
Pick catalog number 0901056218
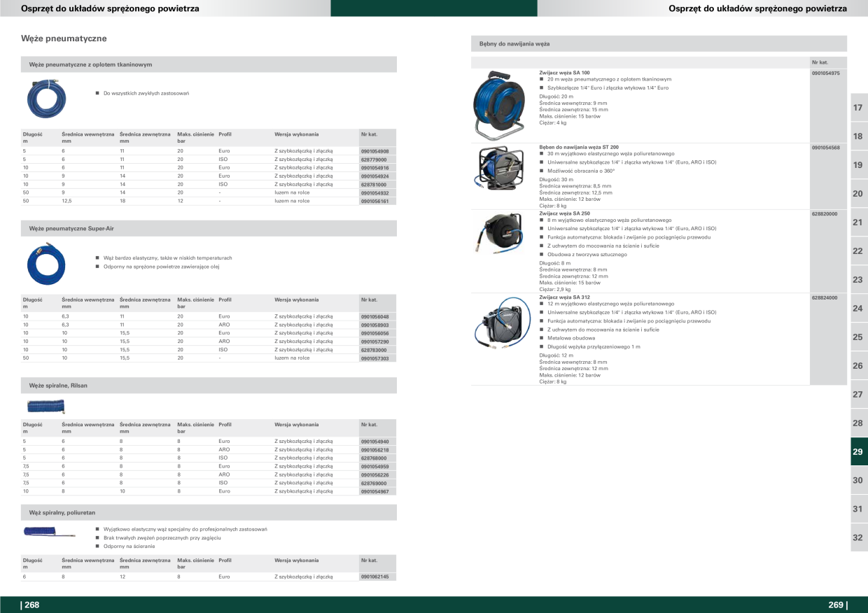coord(374,450)
